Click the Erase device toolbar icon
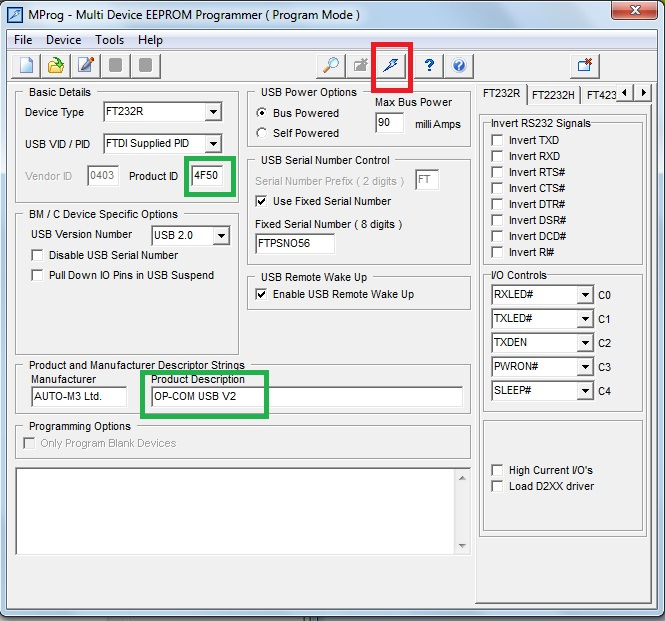 pyautogui.click(x=360, y=66)
